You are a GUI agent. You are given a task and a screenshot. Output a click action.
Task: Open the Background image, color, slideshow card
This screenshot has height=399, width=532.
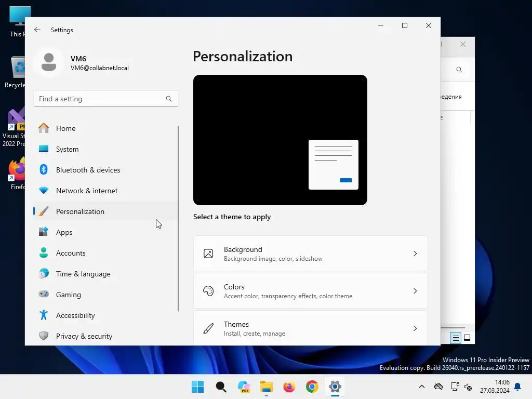(311, 254)
